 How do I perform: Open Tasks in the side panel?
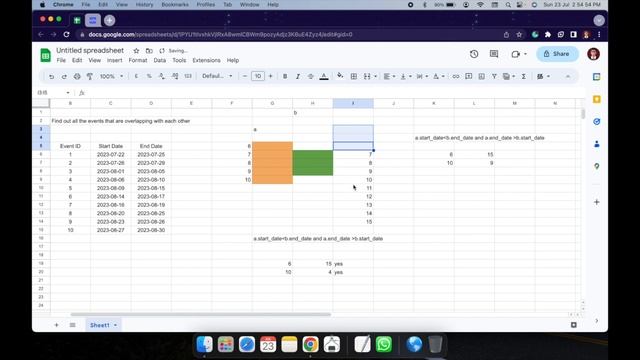click(x=596, y=122)
